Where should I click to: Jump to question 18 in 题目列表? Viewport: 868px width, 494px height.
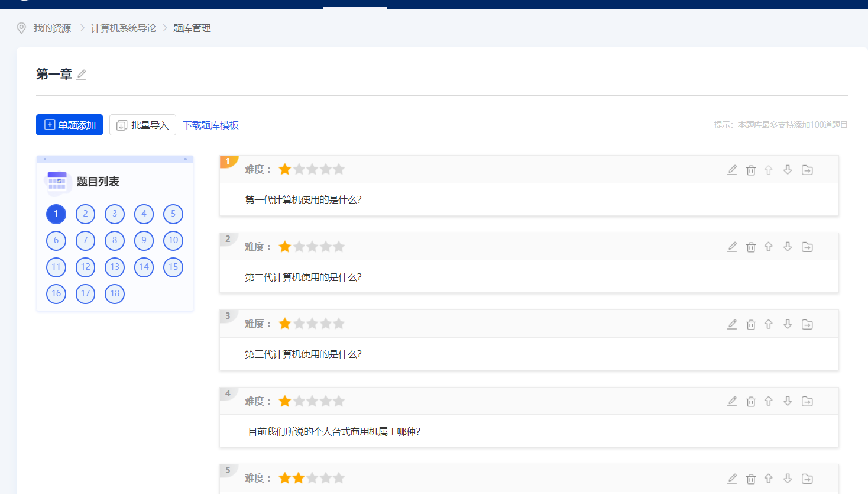[114, 294]
